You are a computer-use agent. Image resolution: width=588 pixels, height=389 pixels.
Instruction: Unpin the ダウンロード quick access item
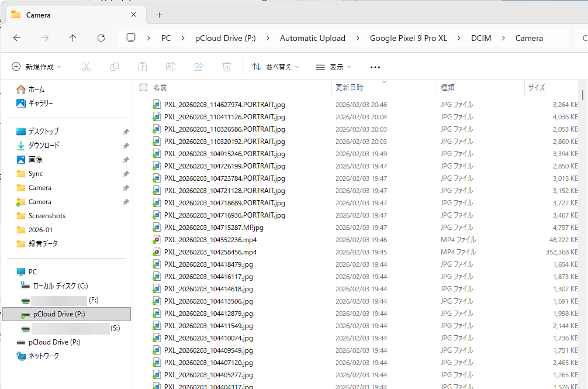[126, 146]
